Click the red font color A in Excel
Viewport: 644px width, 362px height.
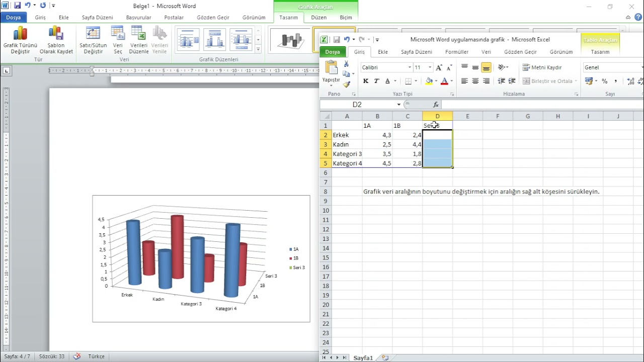pyautogui.click(x=444, y=81)
